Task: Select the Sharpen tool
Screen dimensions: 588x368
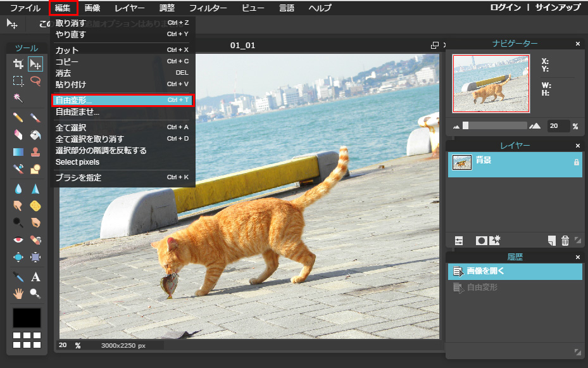Action: [35, 189]
